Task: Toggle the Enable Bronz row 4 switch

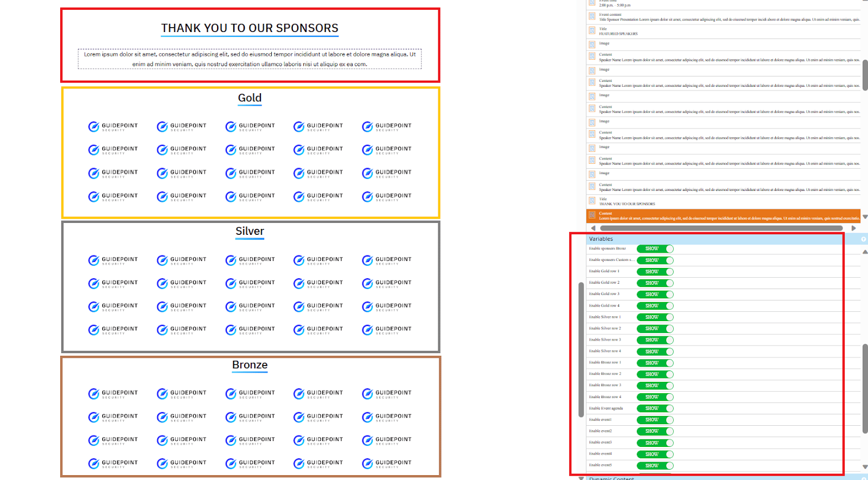Action: click(655, 397)
